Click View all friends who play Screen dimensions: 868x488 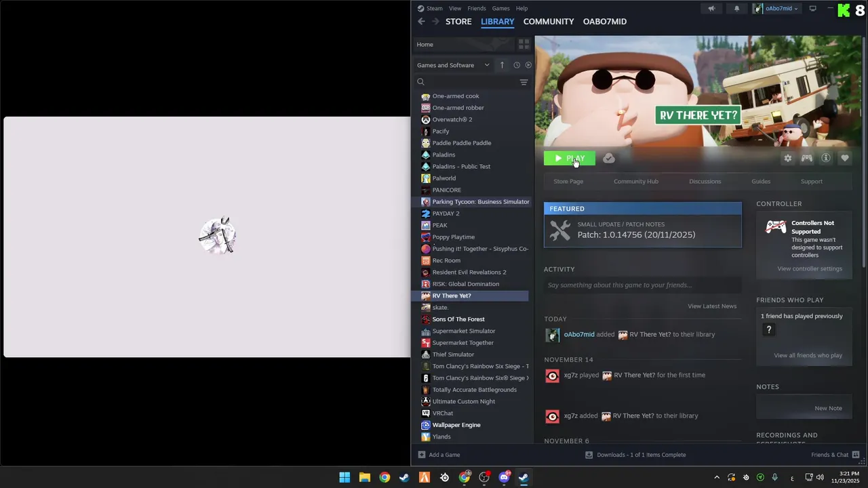808,355
